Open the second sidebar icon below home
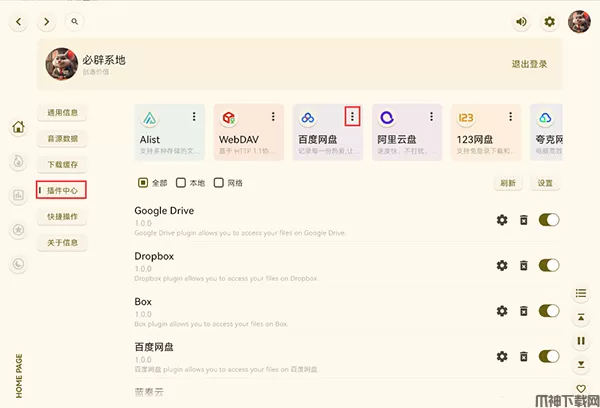Image resolution: width=600 pixels, height=408 pixels. point(18,161)
